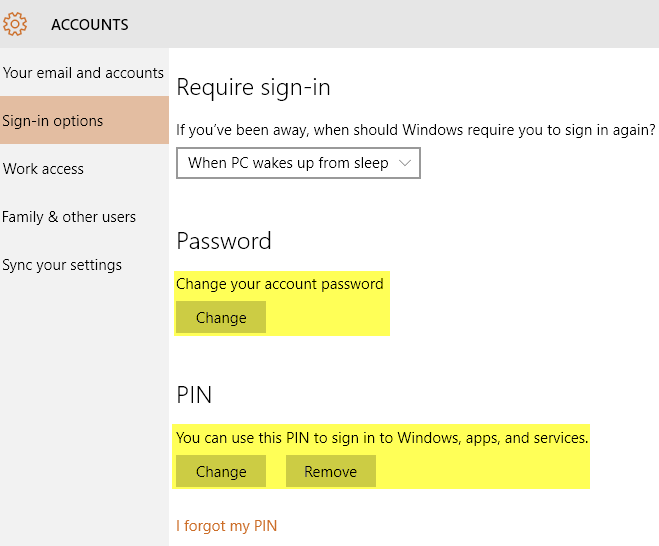Click the PIN description about Windows, apps, services
The height and width of the screenshot is (546, 659).
coord(382,438)
